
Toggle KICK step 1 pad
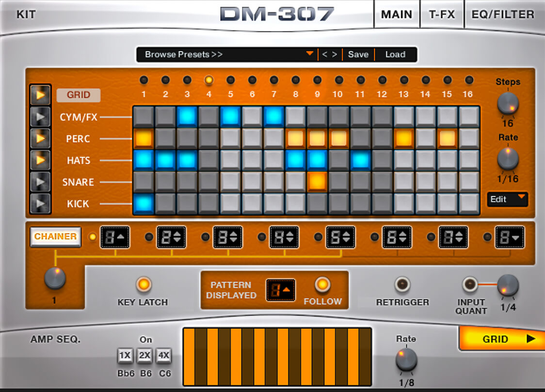click(144, 204)
